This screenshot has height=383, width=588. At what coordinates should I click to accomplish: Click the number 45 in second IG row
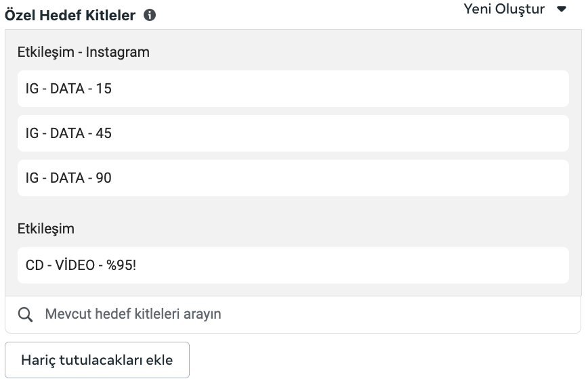[104, 133]
